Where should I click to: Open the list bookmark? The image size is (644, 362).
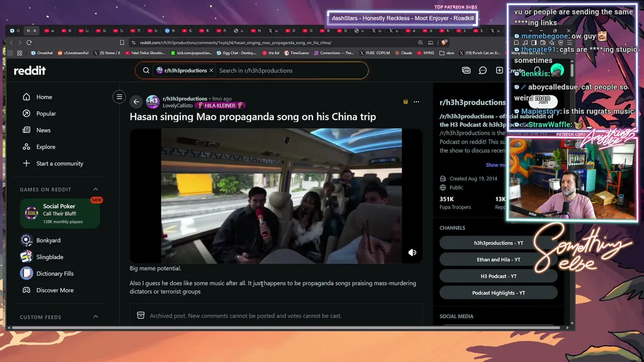pos(271,53)
